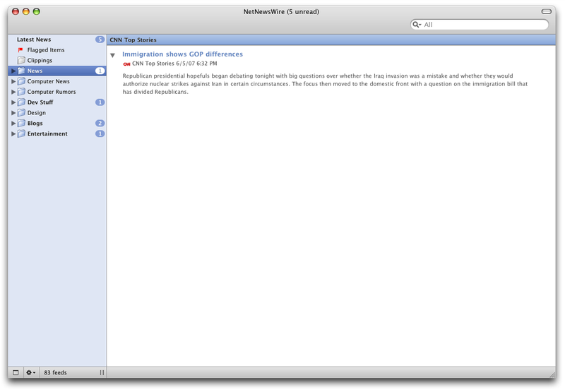Open the gear action menu in the status bar
This screenshot has height=392, width=565.
30,372
